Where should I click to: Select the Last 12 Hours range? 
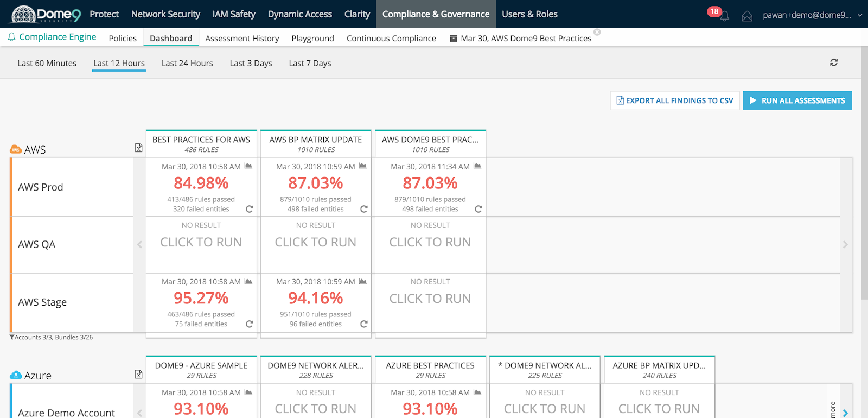click(x=119, y=63)
